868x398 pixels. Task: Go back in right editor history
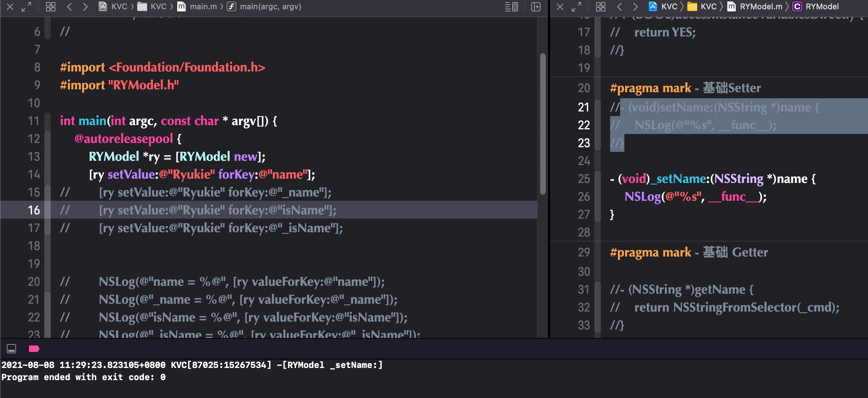[x=620, y=7]
